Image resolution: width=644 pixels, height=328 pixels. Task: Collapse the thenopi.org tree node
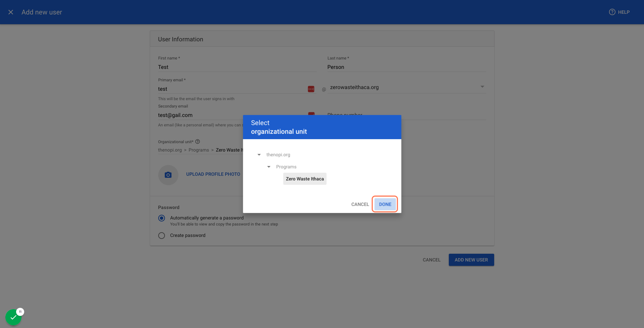coord(259,155)
